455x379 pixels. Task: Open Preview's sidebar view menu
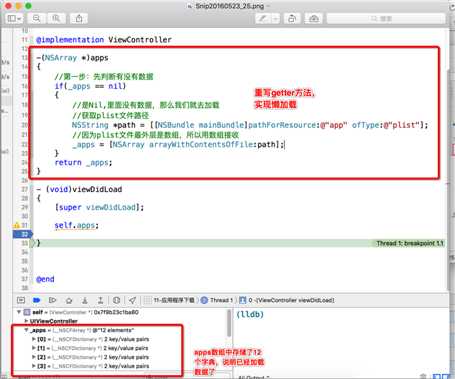tap(14, 18)
